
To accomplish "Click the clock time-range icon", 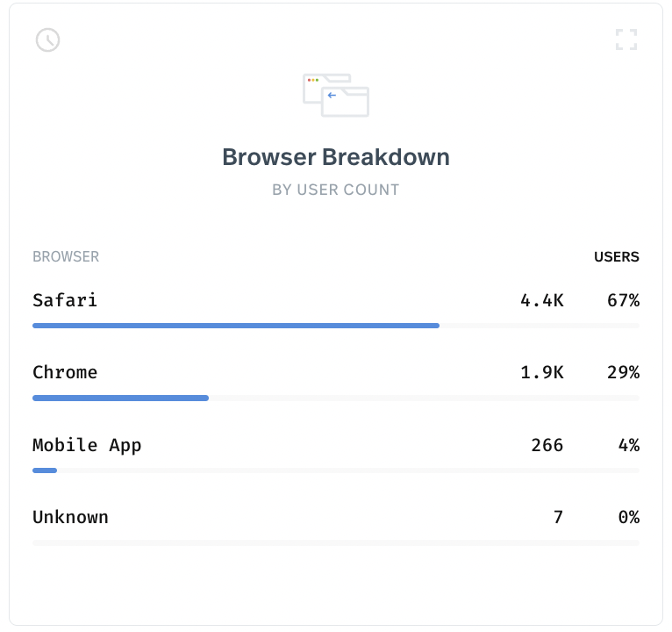I will [47, 39].
